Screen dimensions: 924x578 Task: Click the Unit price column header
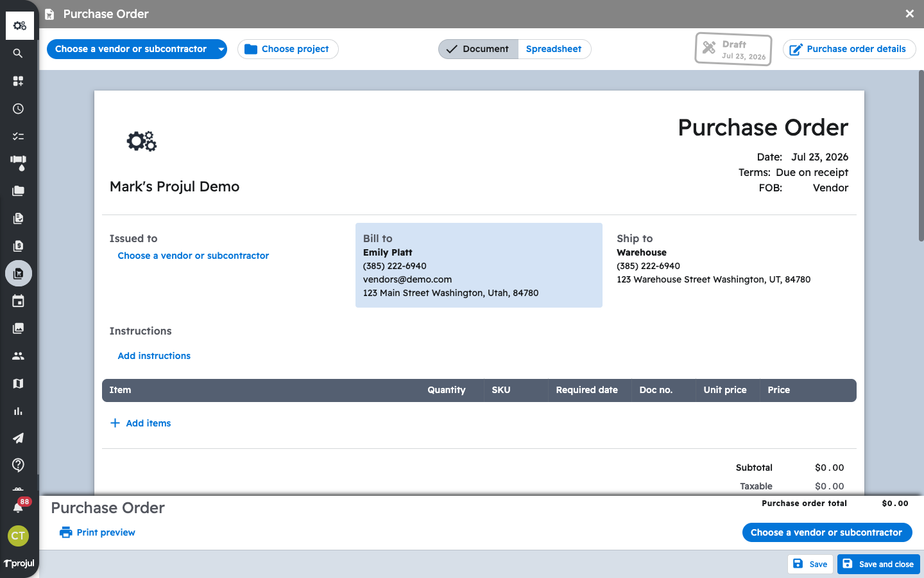coord(725,390)
